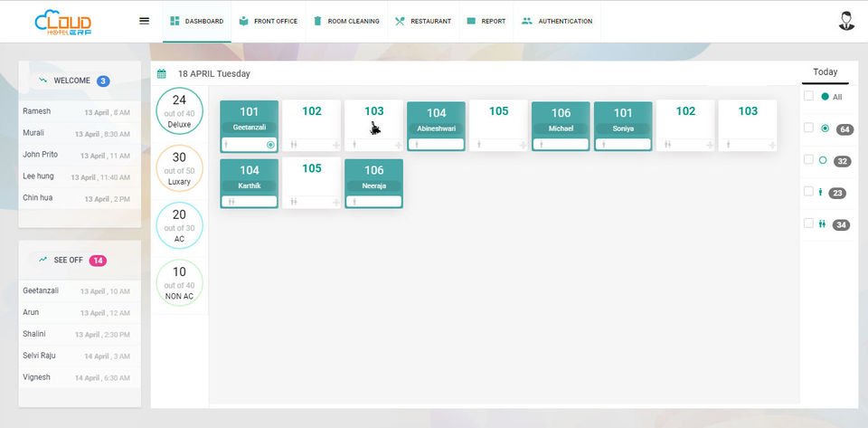Click the filled green dot beside All
The height and width of the screenshot is (428, 868).
[825, 96]
